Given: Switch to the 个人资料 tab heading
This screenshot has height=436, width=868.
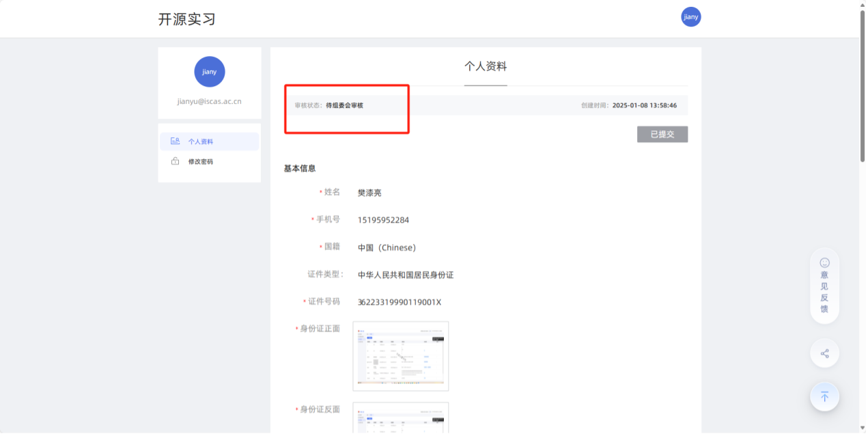Looking at the screenshot, I should click(486, 66).
